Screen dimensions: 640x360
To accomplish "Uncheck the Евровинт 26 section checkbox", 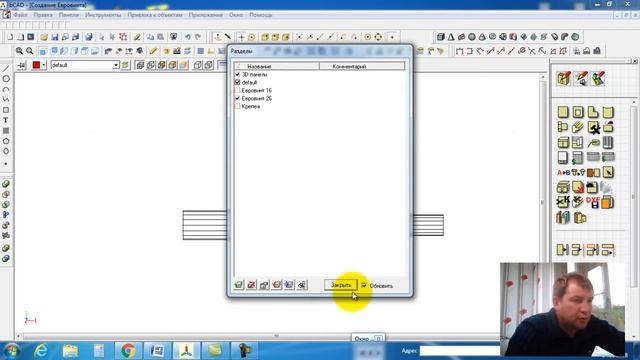I will pos(238,98).
